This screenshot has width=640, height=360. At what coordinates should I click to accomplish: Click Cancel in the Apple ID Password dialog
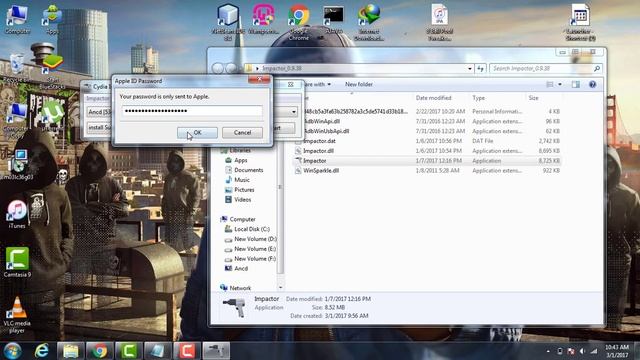[242, 133]
